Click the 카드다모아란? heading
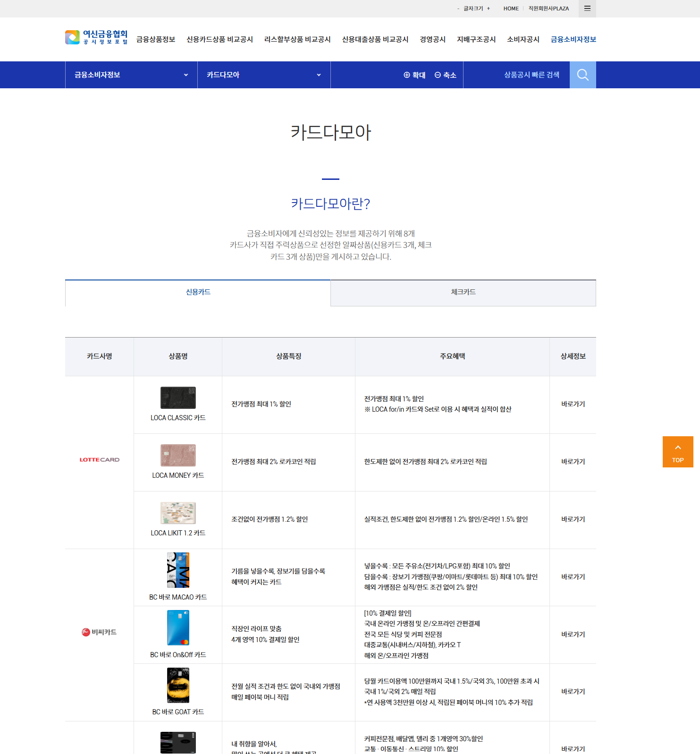700x754 pixels. pos(330,203)
